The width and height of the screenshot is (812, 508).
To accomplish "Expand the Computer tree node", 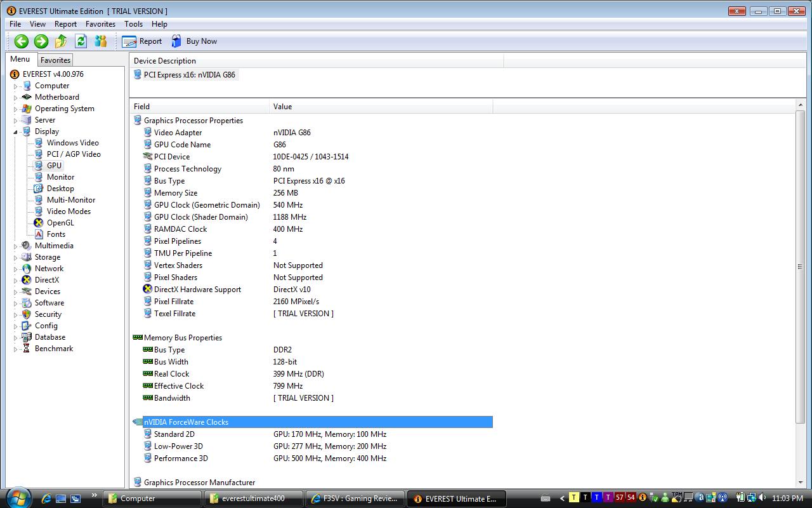I will click(16, 86).
